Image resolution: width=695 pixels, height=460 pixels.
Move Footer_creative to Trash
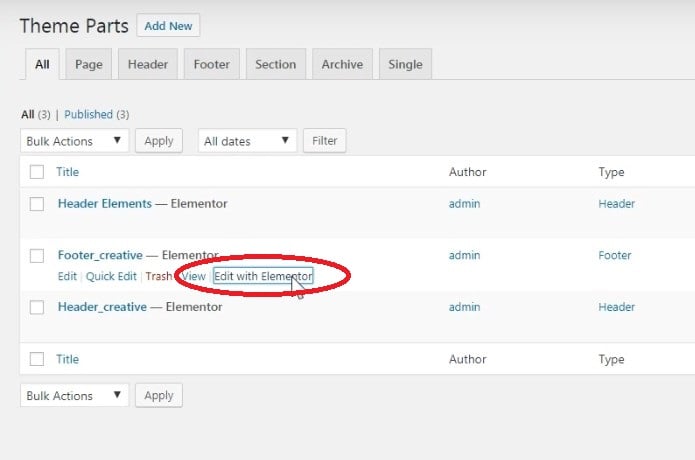(158, 276)
